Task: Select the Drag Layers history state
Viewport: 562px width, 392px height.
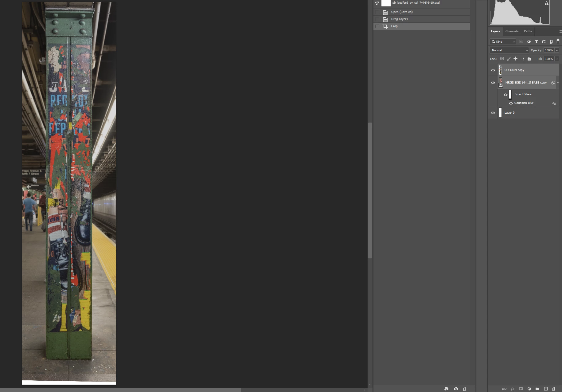Action: click(422, 19)
